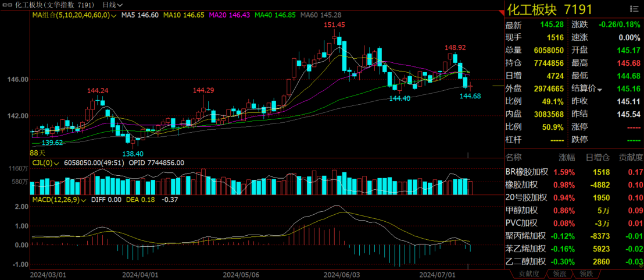This screenshot has height=280, width=644.
Task: Click the chain link icon beside the chart title
Action: coord(8,5)
